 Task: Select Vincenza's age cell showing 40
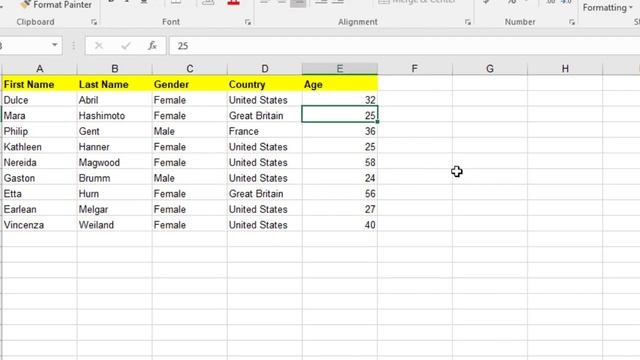pos(340,225)
